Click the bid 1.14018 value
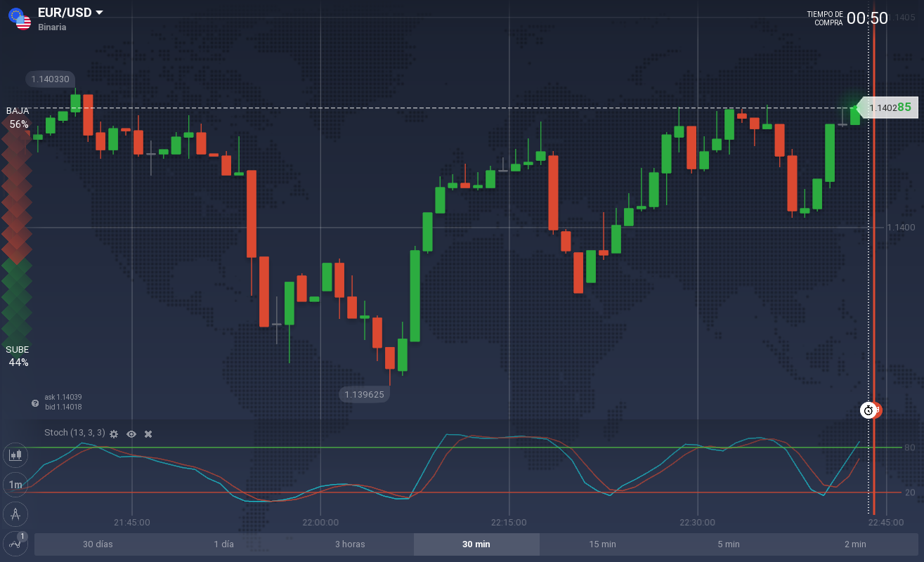Image resolution: width=924 pixels, height=562 pixels. (63, 407)
